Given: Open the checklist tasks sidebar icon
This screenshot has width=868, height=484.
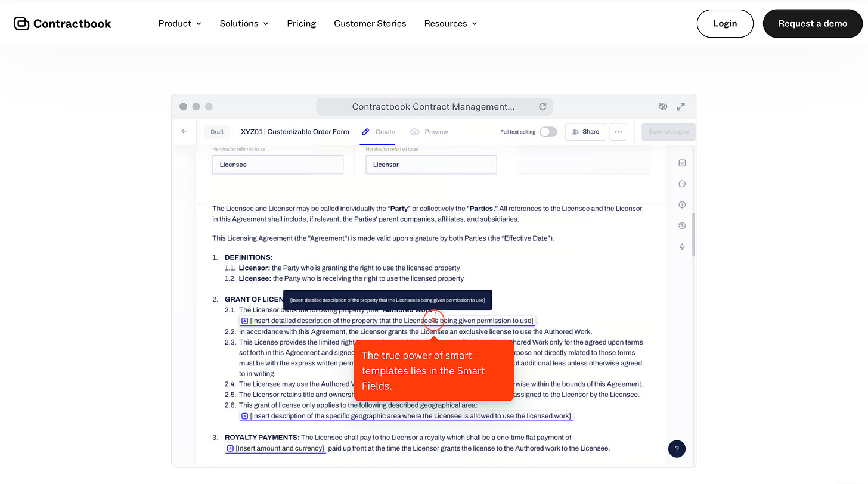Looking at the screenshot, I should coord(683,163).
